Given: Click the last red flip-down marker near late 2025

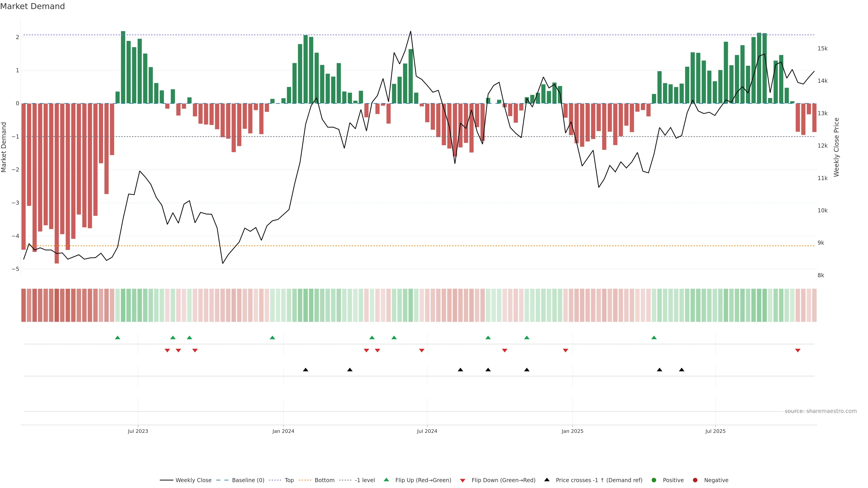Looking at the screenshot, I should tap(797, 351).
